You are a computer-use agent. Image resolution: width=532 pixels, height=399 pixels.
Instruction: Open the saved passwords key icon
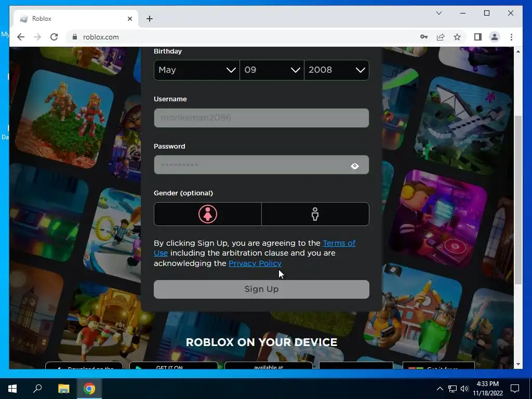click(x=424, y=37)
